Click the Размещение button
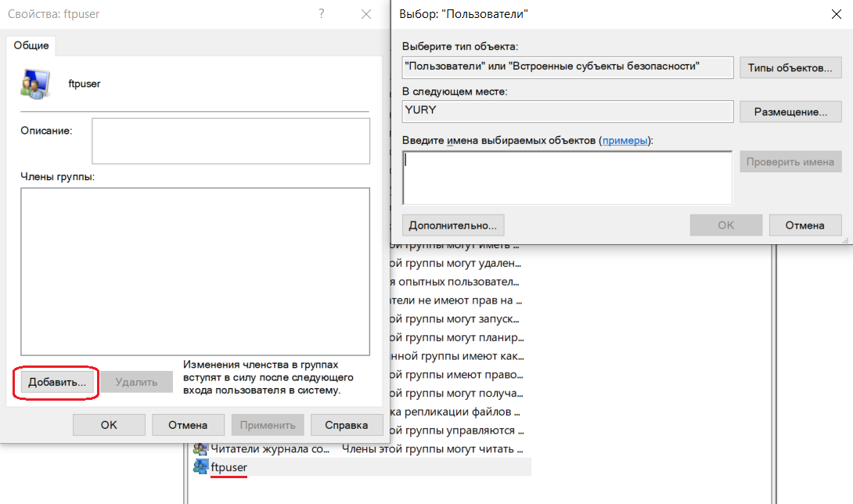The height and width of the screenshot is (504, 853). [x=790, y=112]
